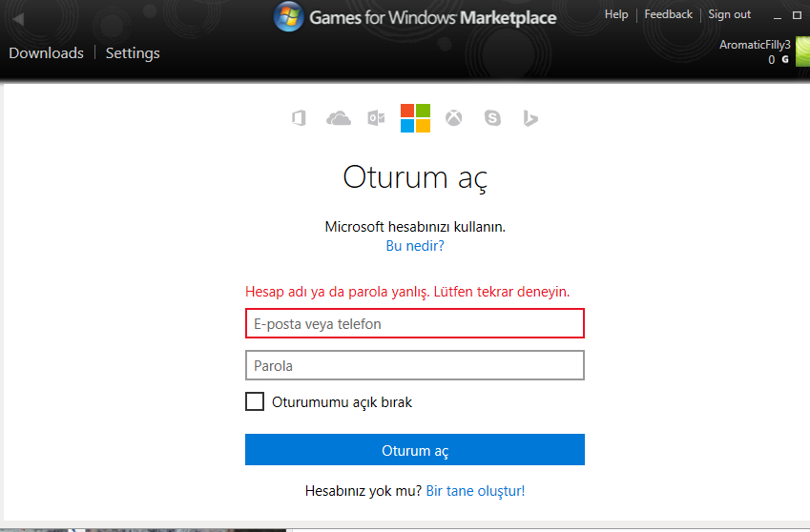Check the "Oturumumu açık bırak" checkbox
The height and width of the screenshot is (532, 810).
point(255,401)
